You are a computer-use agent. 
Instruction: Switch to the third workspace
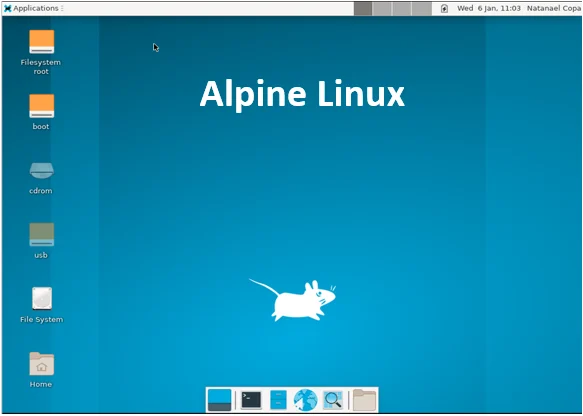(402, 8)
